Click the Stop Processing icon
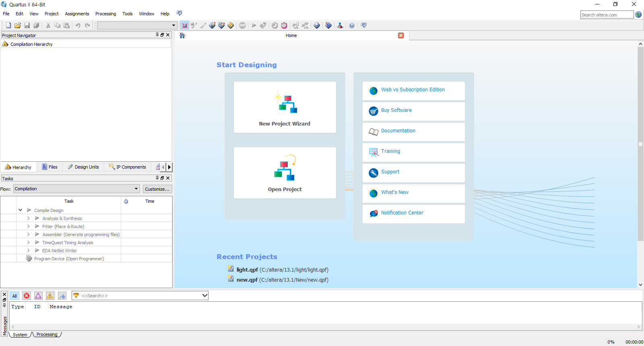This screenshot has height=346, width=644. 242,25
